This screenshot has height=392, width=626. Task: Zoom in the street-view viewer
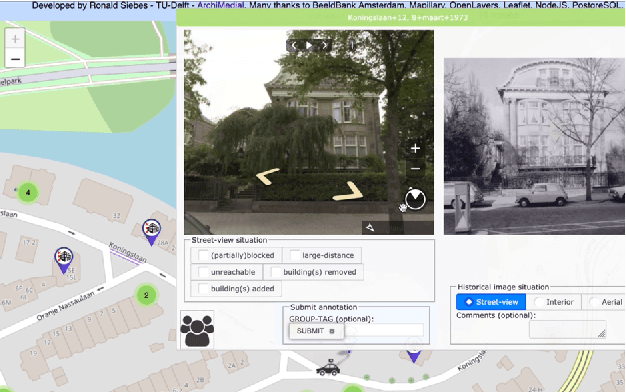point(415,148)
